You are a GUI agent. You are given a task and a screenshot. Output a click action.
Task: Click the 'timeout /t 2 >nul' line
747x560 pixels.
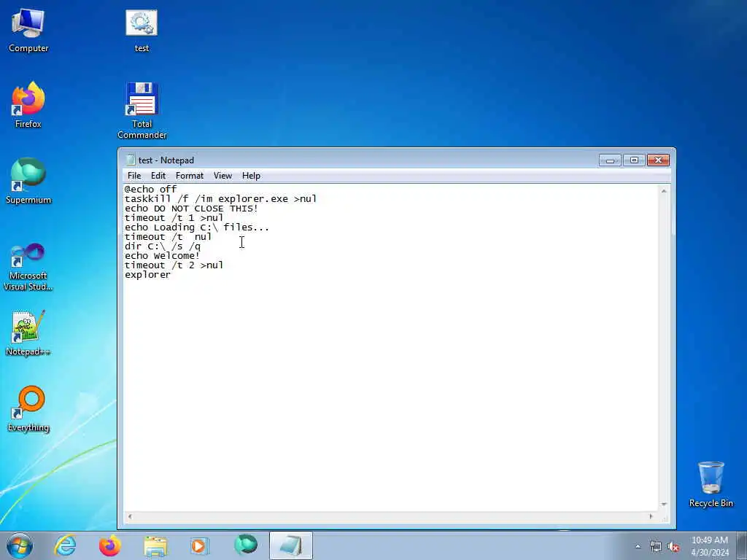point(174,265)
